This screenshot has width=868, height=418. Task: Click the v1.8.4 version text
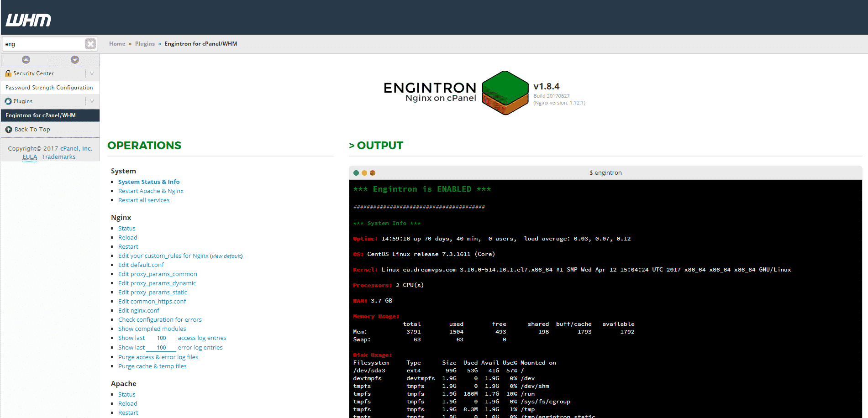click(547, 87)
